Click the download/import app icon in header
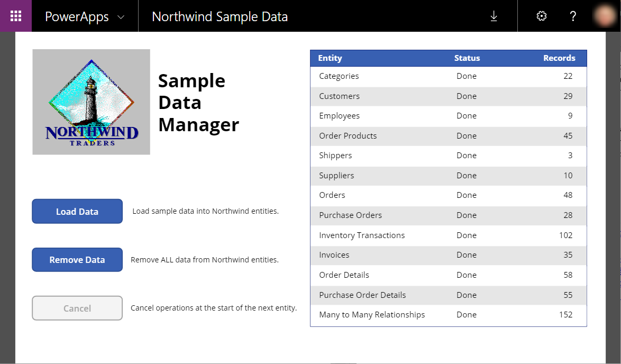Viewport: 621px width, 364px height. click(494, 16)
